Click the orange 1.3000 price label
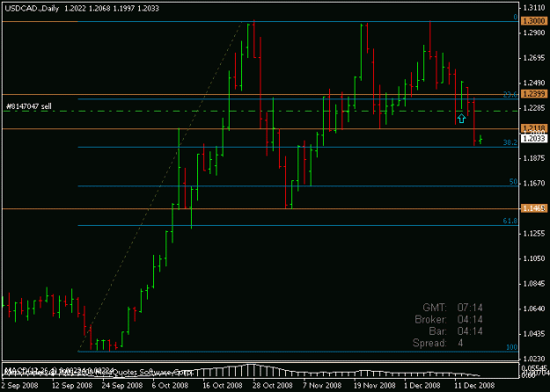Screen dimensions: 550x392 (534, 21)
